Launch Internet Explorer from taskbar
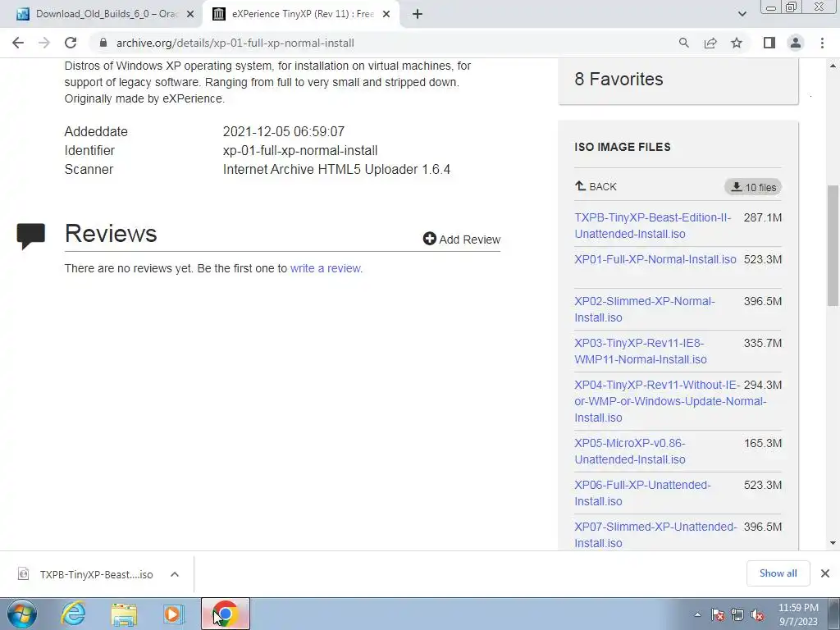The width and height of the screenshot is (840, 630). coord(73,614)
